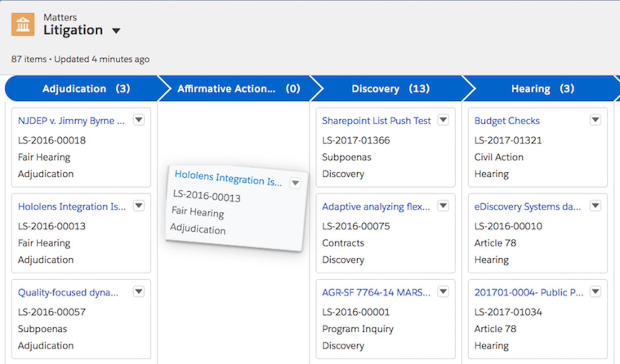This screenshot has width=620, height=364.
Task: Click matter number LS-2017-01321
Action: 508,140
